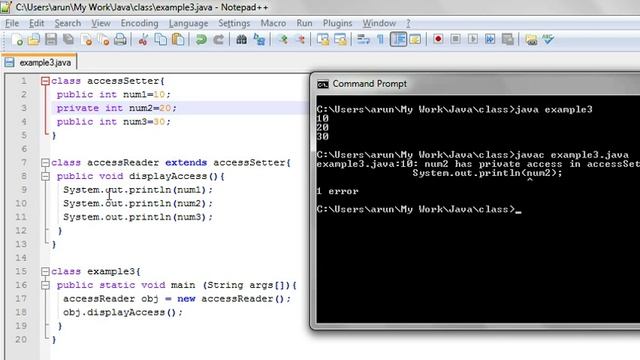Open the Edit menu
This screenshot has width=640, height=360.
[36, 23]
